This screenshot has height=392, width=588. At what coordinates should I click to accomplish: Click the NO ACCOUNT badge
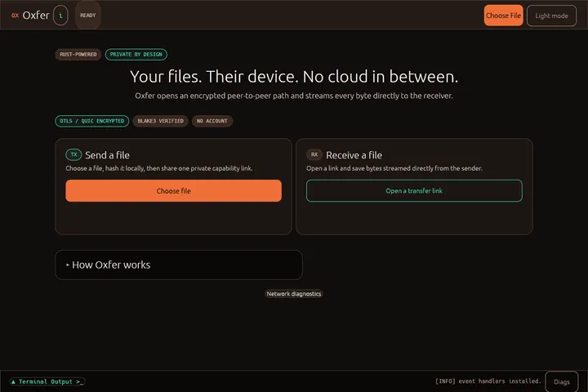212,121
